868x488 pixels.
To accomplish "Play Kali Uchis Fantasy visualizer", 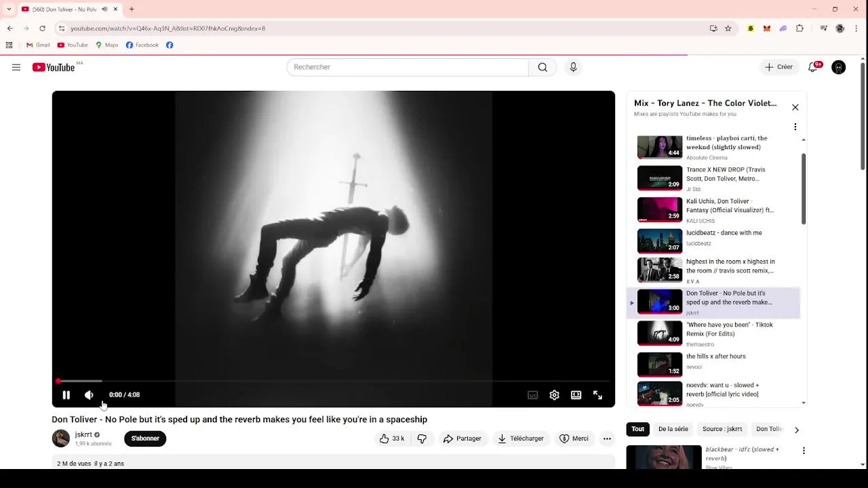I will click(x=714, y=210).
